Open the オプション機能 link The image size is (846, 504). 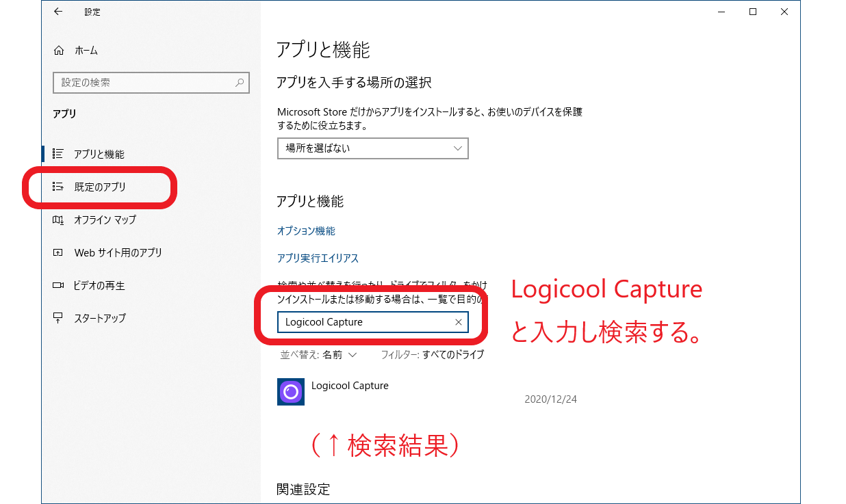tap(306, 231)
